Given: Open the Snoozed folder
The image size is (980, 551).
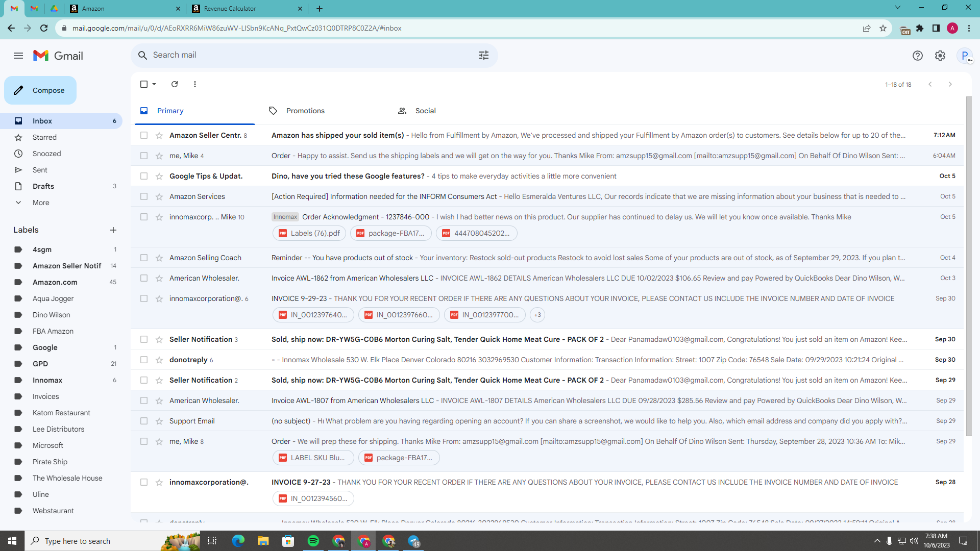Looking at the screenshot, I should 46,154.
